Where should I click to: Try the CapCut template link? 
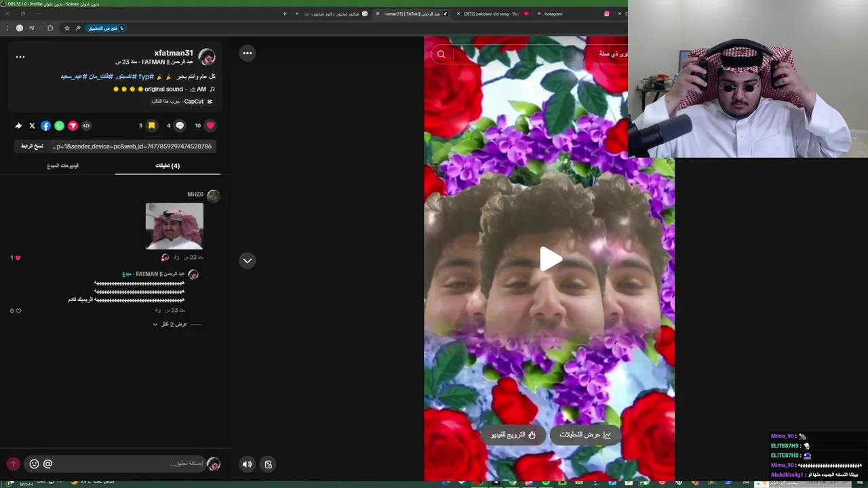(x=182, y=101)
